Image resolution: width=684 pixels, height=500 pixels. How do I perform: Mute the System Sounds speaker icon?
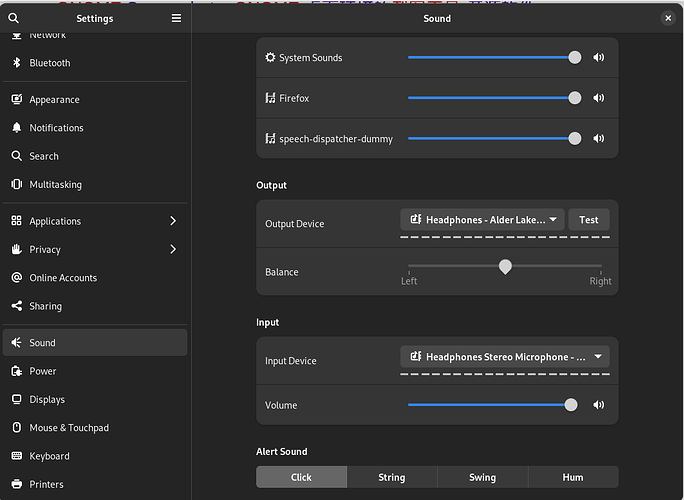point(598,58)
